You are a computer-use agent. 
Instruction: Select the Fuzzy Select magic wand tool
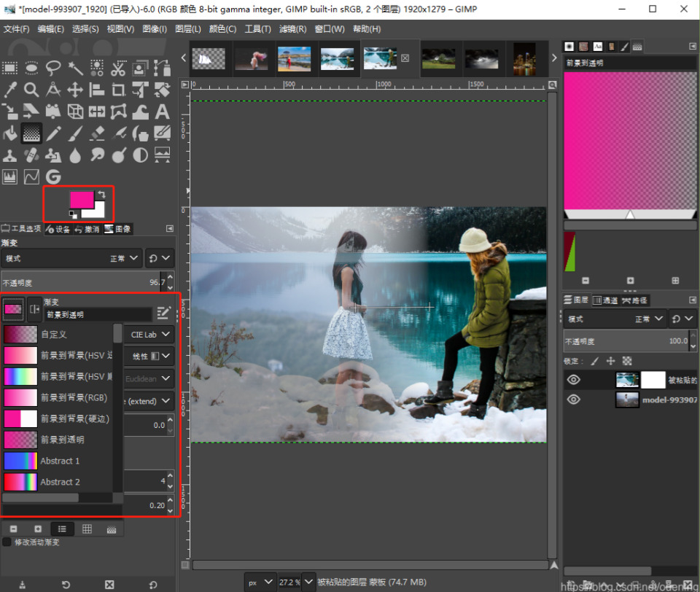(x=75, y=69)
